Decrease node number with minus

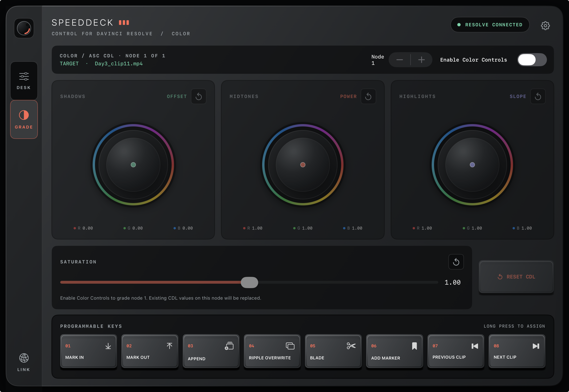[399, 60]
